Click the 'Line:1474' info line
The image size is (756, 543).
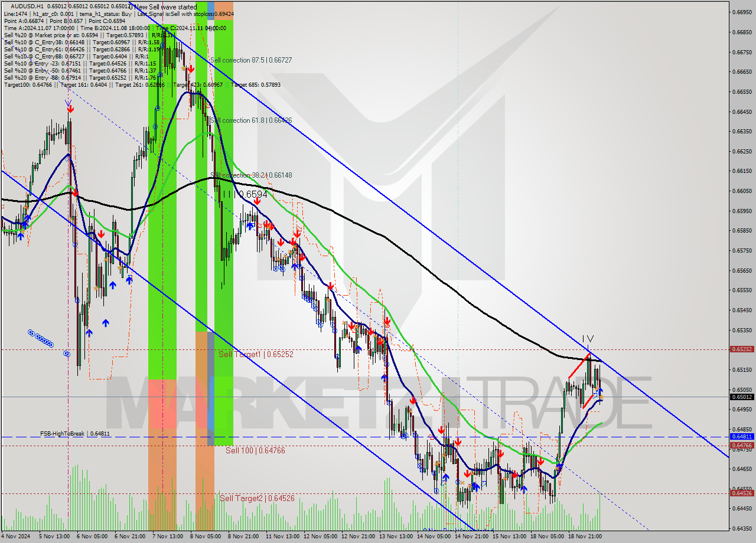point(119,13)
